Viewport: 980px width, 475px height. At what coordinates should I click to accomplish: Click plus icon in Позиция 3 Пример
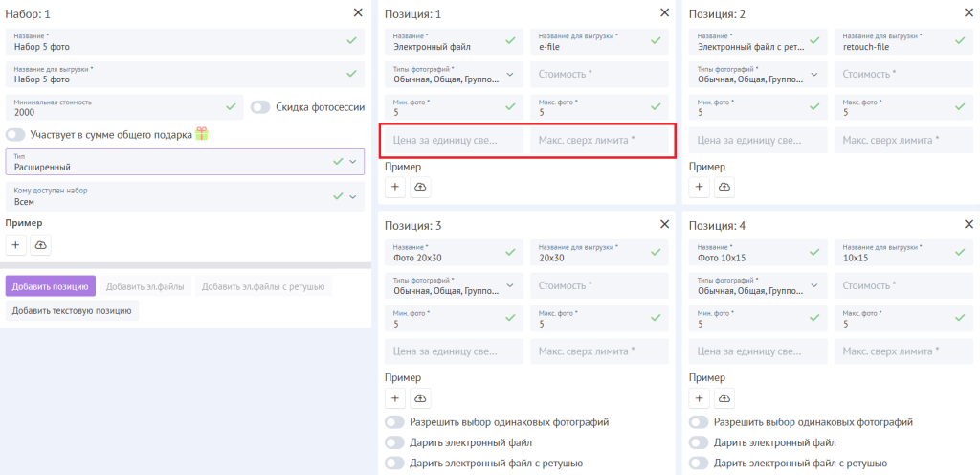coord(395,398)
